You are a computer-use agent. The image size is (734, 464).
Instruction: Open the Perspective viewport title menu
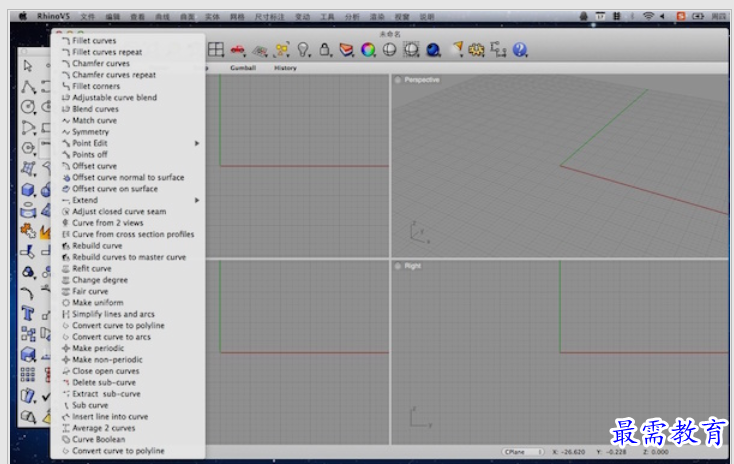pos(422,80)
